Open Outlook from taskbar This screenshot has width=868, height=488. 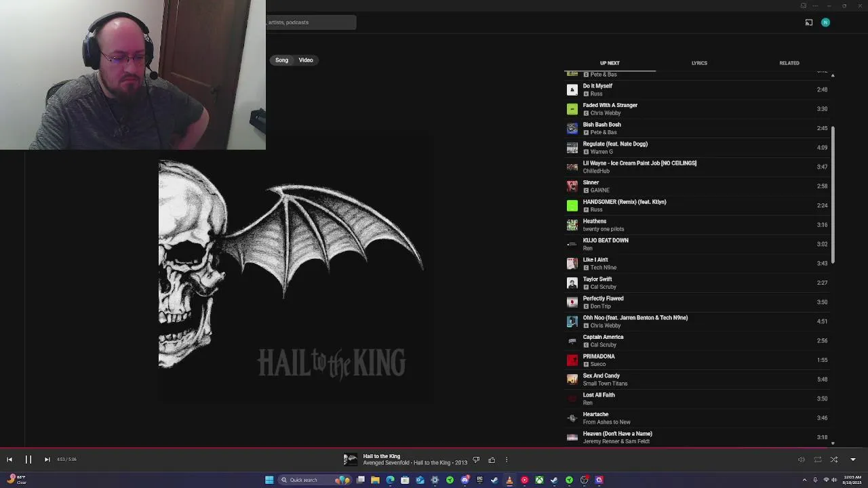coord(420,480)
